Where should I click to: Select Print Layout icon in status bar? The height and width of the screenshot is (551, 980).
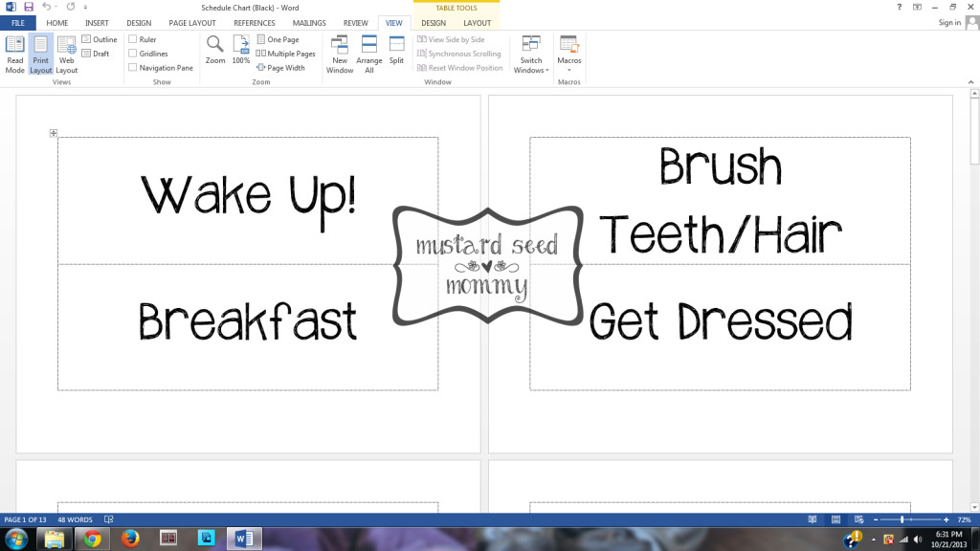[x=835, y=519]
